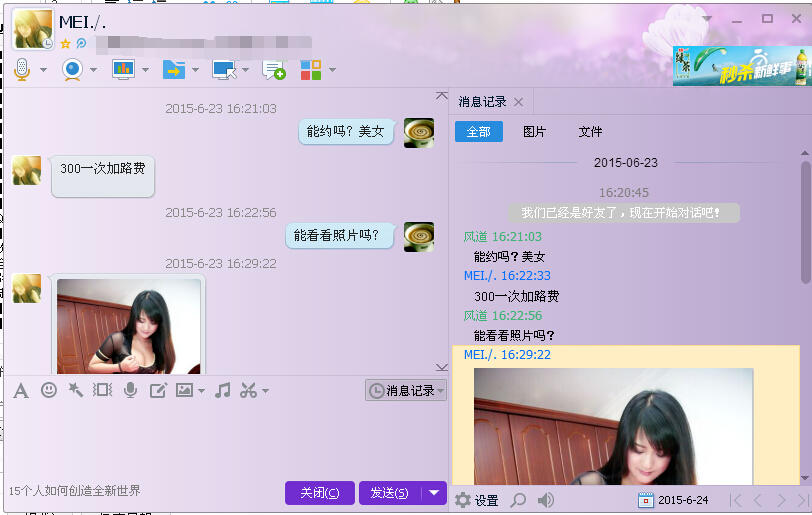Click the history panel vertical scrollbar
The image size is (812, 515).
coord(805,223)
